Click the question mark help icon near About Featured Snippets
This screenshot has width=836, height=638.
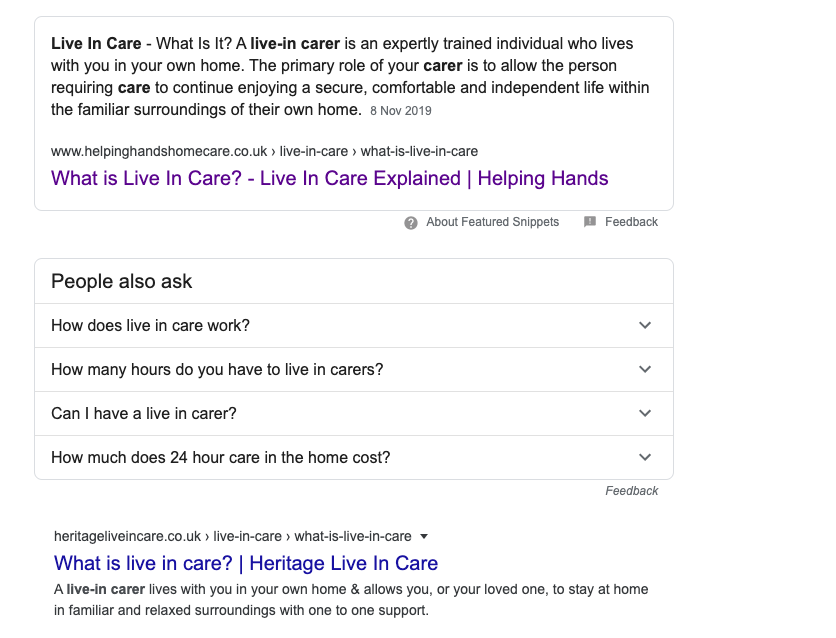coord(410,222)
